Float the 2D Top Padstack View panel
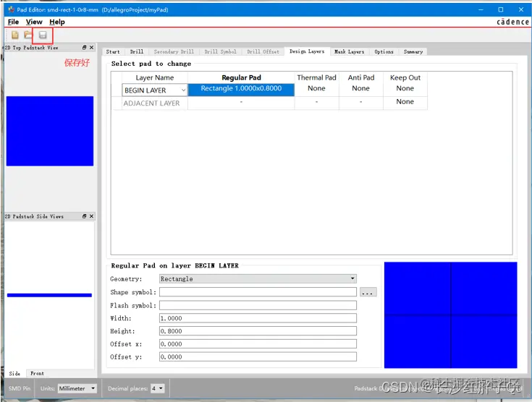This screenshot has width=532, height=402. pyautogui.click(x=85, y=48)
